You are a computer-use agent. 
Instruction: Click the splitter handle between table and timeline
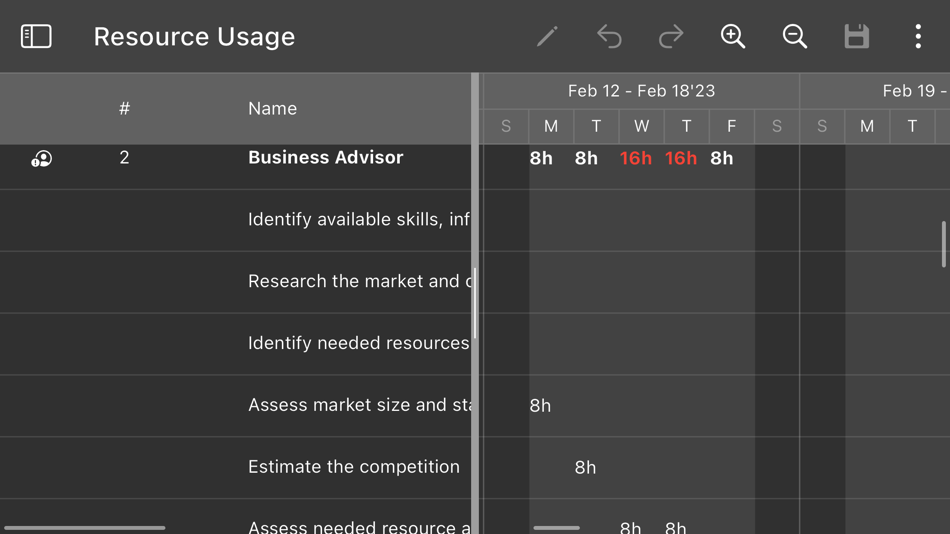coord(475,303)
